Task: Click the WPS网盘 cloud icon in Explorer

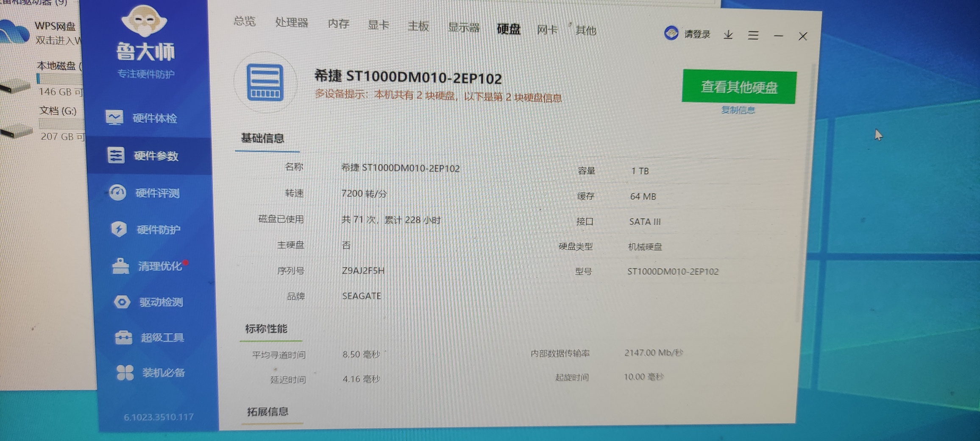Action: [14, 33]
